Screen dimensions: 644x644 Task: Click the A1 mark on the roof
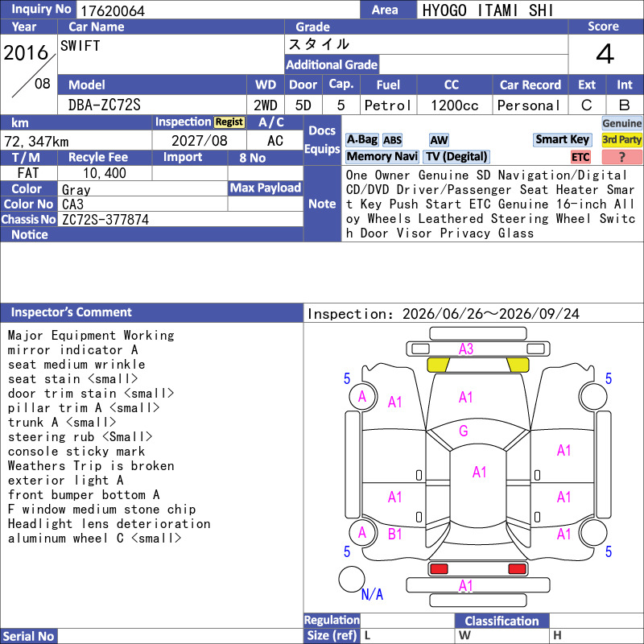coord(479,472)
